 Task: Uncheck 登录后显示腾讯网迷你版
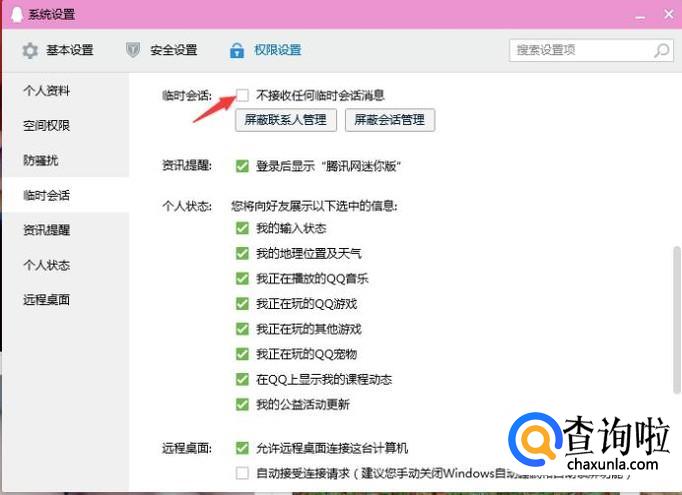tap(242, 166)
